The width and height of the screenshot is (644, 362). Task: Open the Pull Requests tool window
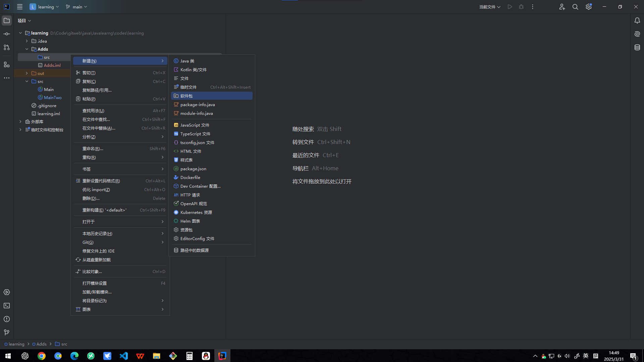point(7,47)
